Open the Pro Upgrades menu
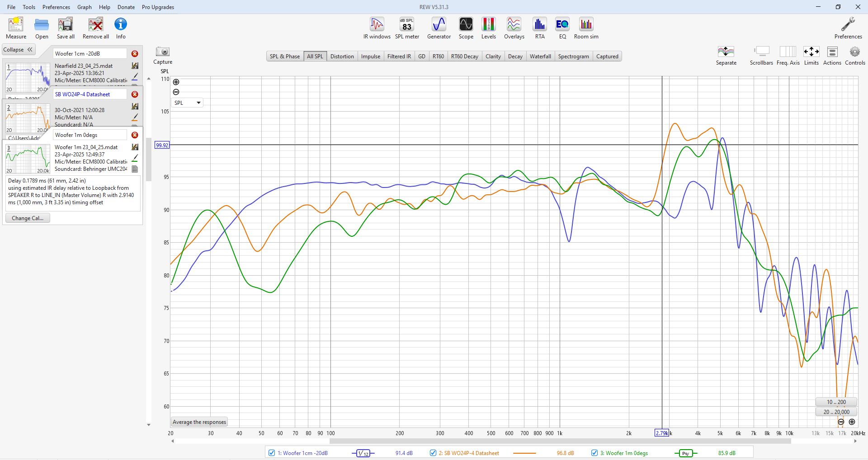This screenshot has height=460, width=868. (158, 7)
